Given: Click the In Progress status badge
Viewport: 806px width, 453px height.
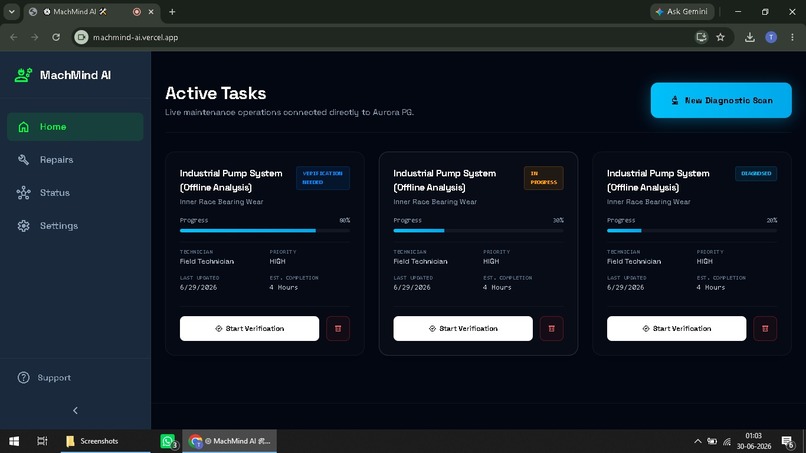Looking at the screenshot, I should click(x=543, y=178).
